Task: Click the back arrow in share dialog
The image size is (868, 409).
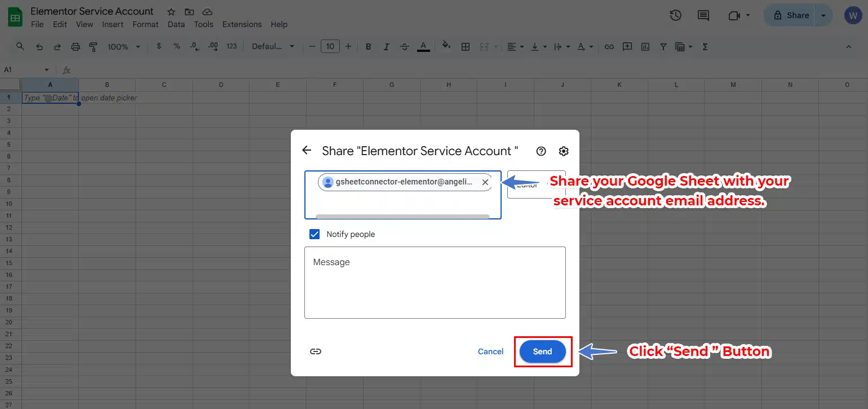Action: pos(307,151)
